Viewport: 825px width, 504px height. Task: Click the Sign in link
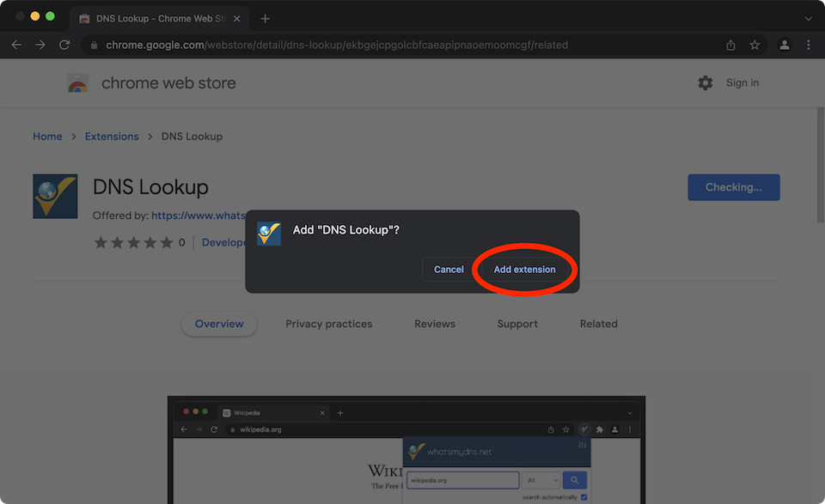coord(742,82)
